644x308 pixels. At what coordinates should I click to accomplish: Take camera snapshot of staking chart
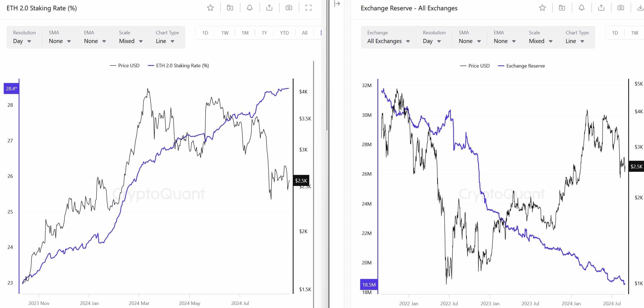coord(289,8)
